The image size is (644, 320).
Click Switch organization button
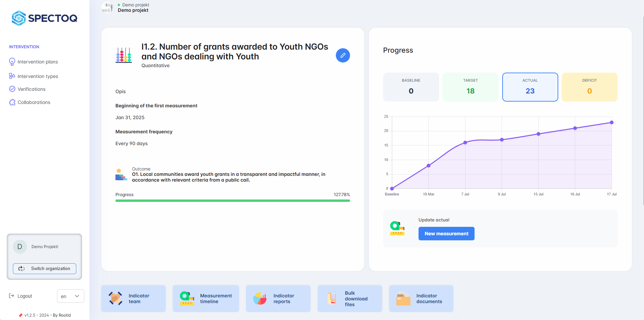45,269
